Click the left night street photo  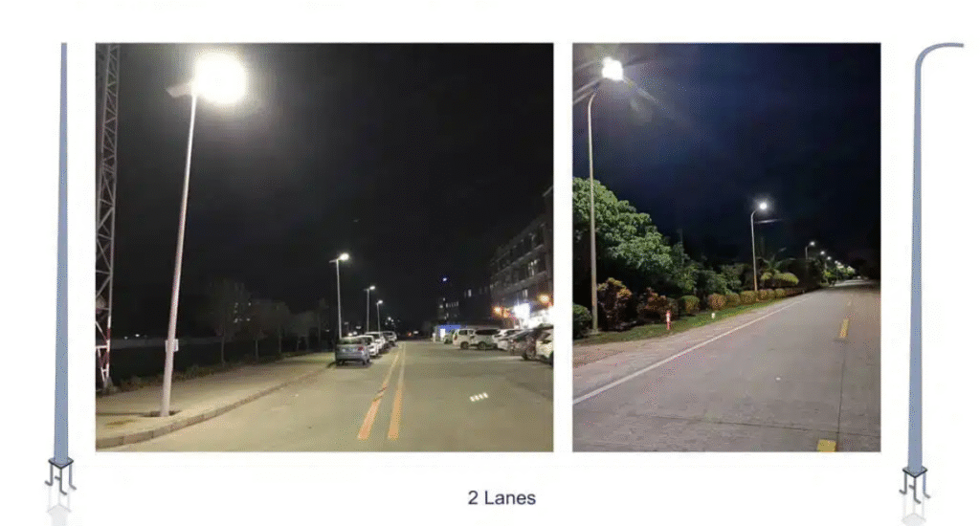tap(324, 247)
